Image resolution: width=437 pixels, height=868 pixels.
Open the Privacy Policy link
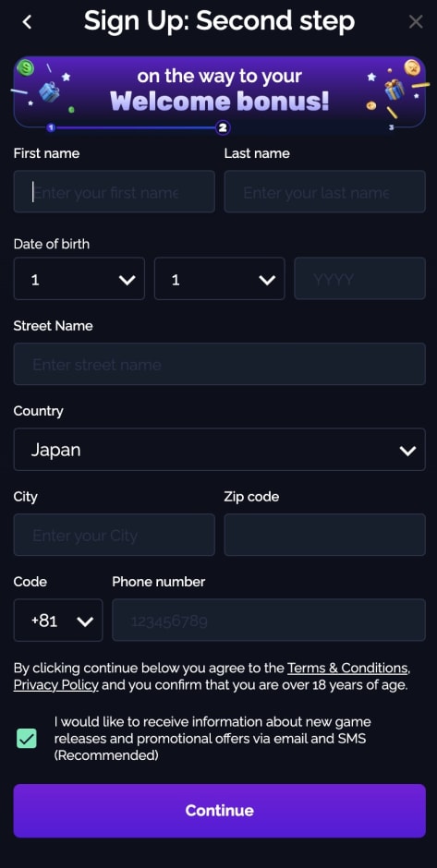click(56, 685)
